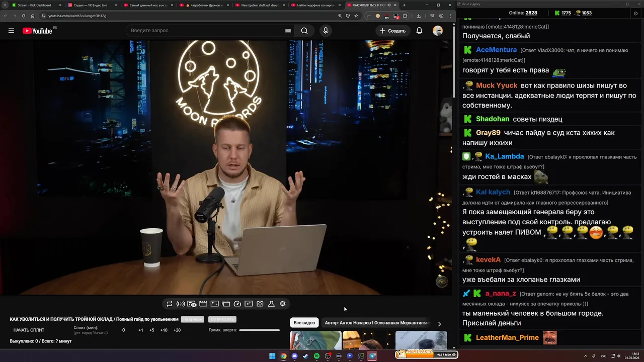Add +1 minute to the split
The image size is (644, 362).
(141, 330)
